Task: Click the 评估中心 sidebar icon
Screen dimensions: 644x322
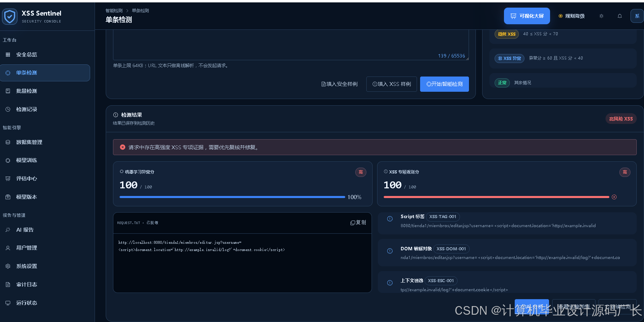Action: point(8,179)
